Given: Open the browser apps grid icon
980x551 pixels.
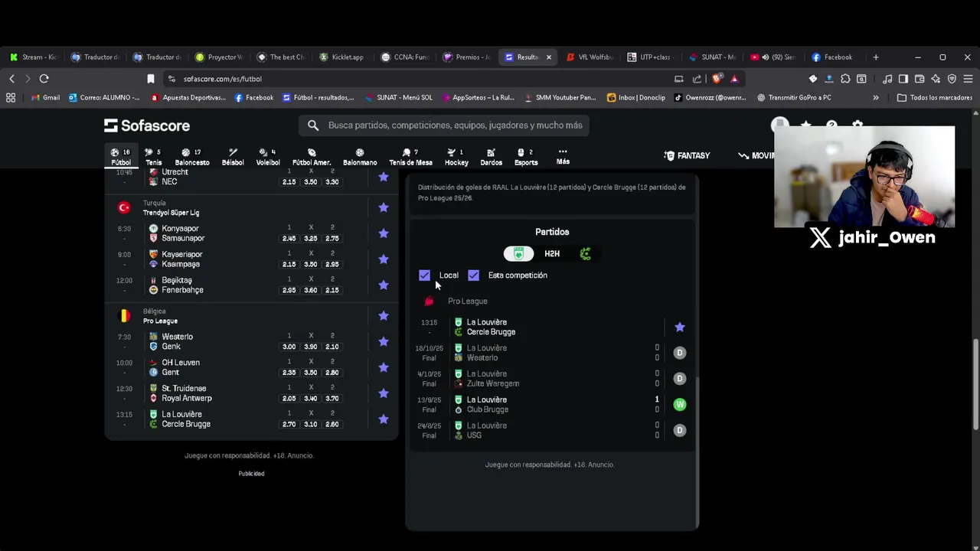Looking at the screenshot, I should pos(11,98).
